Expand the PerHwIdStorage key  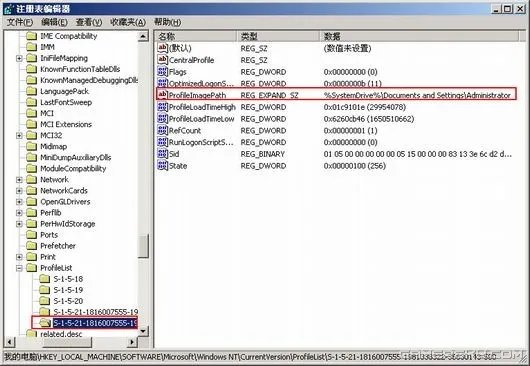[x=19, y=224]
